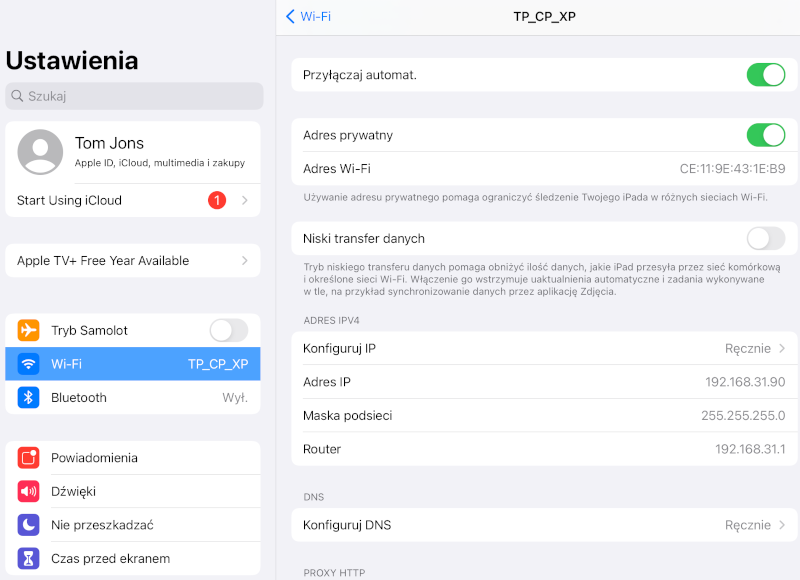Enable Niski transfer danych
The width and height of the screenshot is (800, 580).
(x=766, y=238)
